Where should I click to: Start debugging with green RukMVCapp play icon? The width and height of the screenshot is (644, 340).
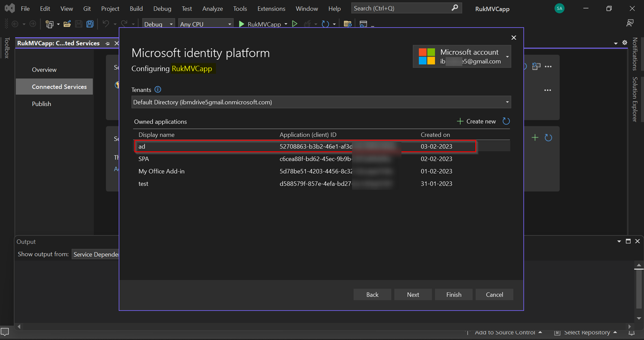tap(242, 24)
